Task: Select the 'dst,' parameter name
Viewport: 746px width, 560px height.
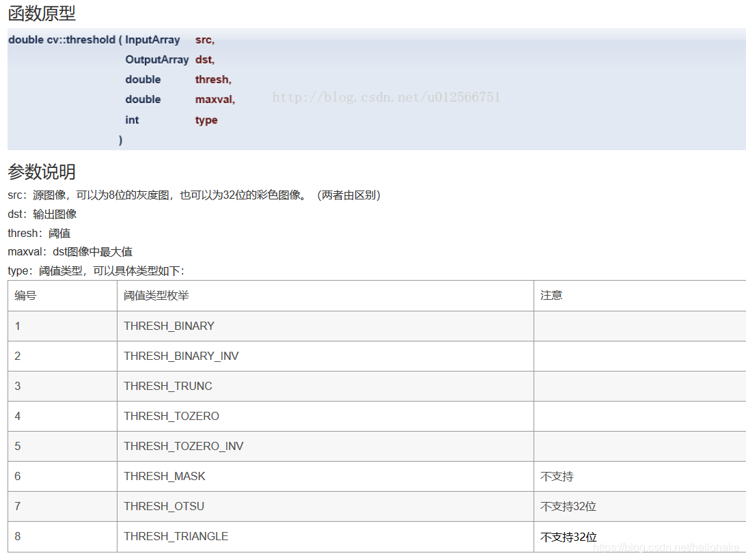Action: pyautogui.click(x=205, y=60)
